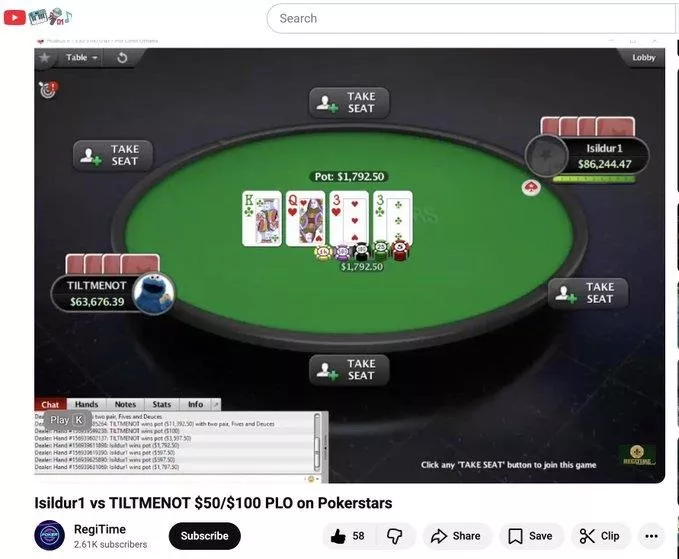679x559 pixels.
Task: Click the thumbs up like icon
Action: coord(338,536)
